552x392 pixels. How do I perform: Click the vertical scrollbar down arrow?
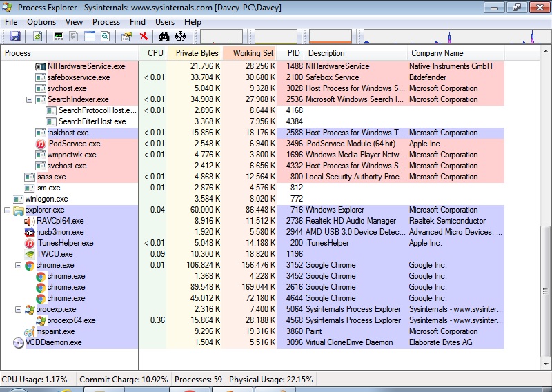click(x=546, y=364)
